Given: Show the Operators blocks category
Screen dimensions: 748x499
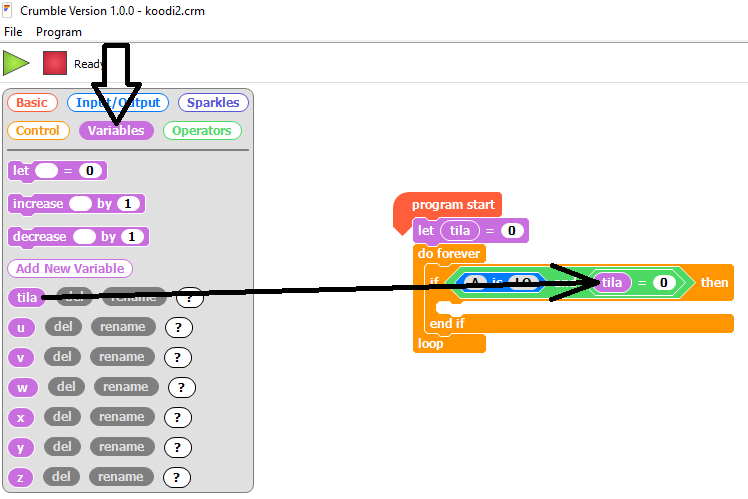Looking at the screenshot, I should pos(201,130).
